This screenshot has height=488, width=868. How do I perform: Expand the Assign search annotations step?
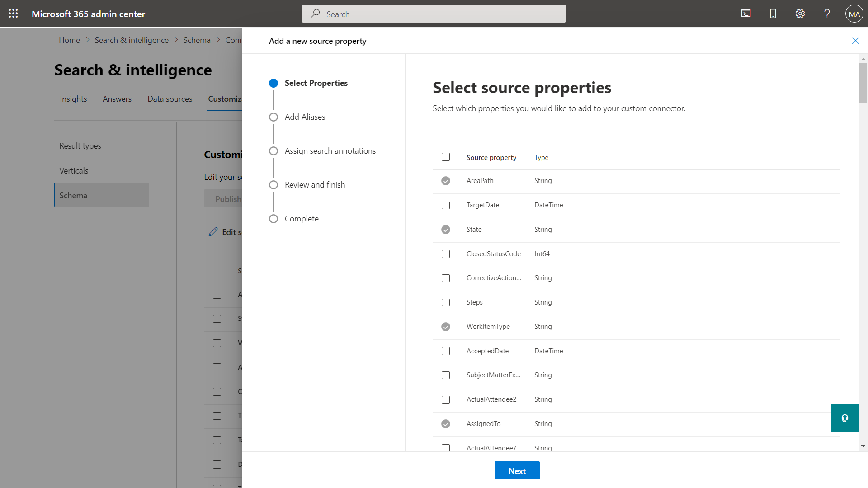pos(330,151)
